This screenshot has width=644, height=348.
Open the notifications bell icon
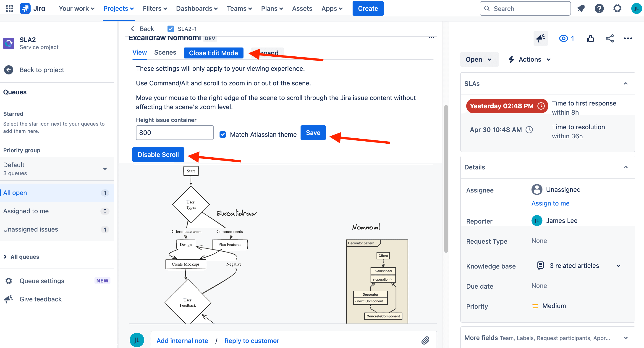coord(581,8)
